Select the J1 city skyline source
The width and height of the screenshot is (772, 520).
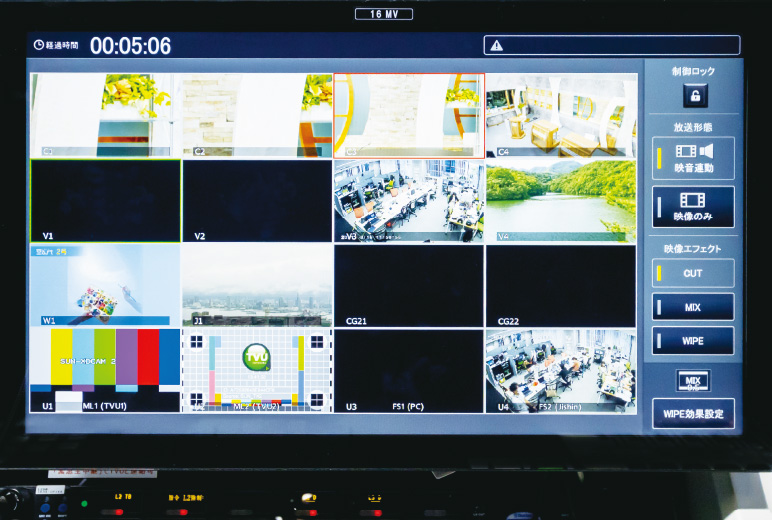point(257,286)
